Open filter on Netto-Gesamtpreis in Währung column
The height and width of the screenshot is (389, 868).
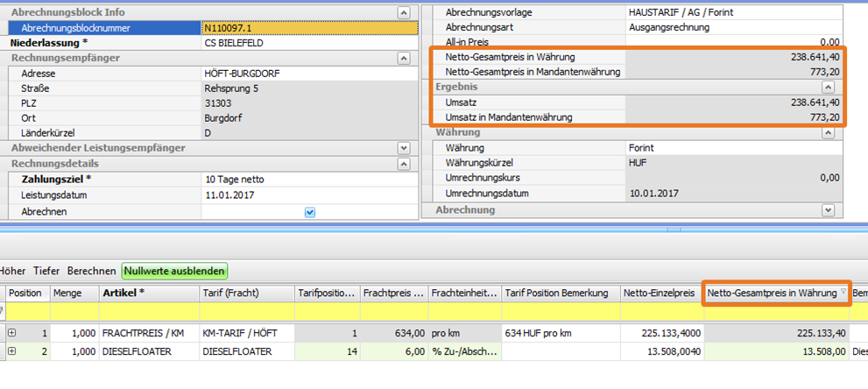point(843,293)
